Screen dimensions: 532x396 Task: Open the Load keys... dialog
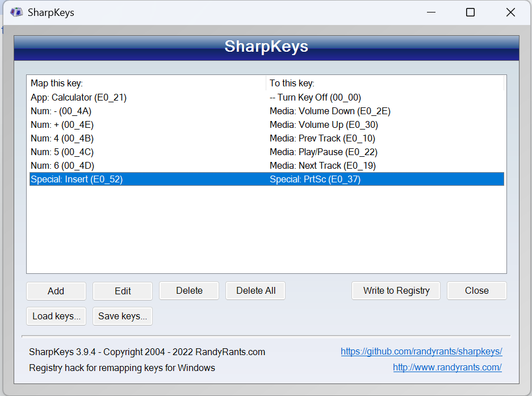(x=56, y=316)
